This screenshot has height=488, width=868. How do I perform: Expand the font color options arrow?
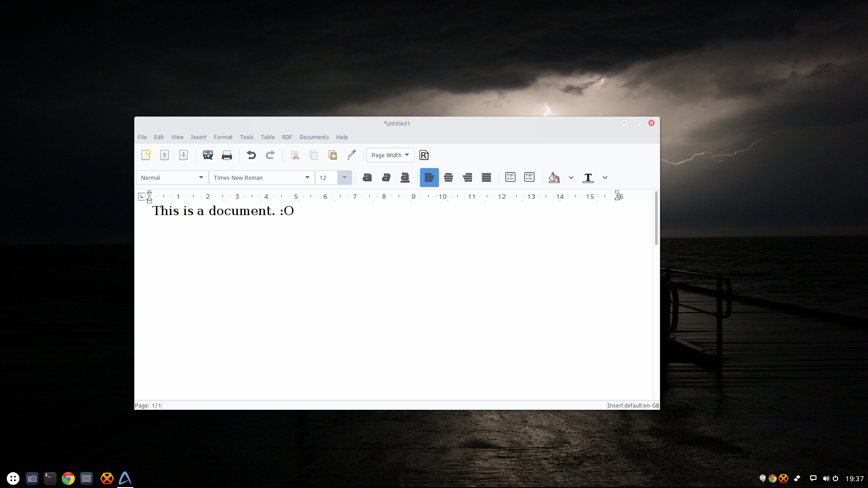pos(605,178)
